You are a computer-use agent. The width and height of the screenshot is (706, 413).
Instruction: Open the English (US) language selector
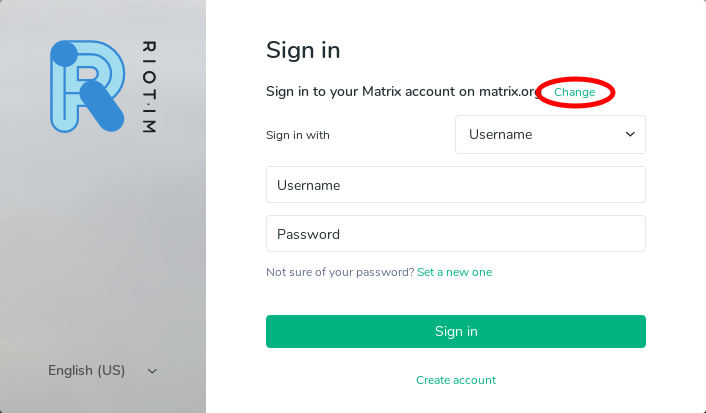pos(103,370)
